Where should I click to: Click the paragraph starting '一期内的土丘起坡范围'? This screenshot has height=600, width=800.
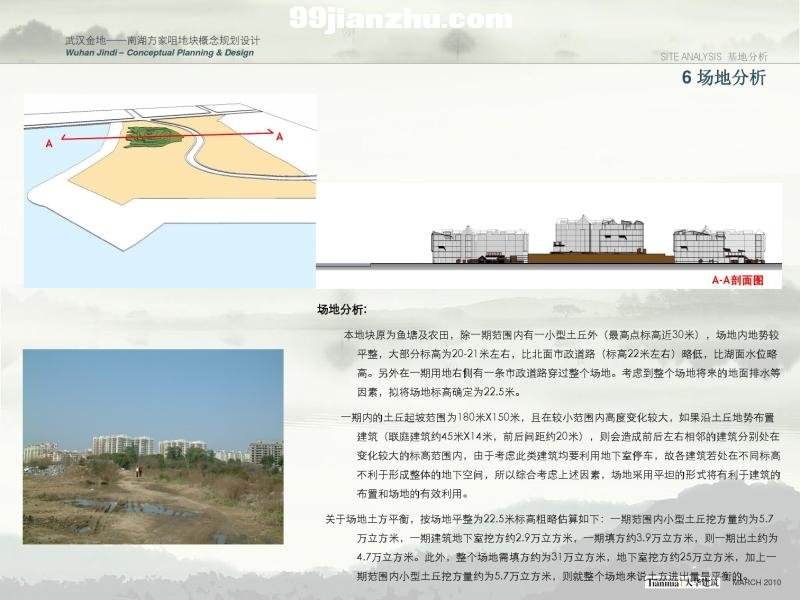560,456
